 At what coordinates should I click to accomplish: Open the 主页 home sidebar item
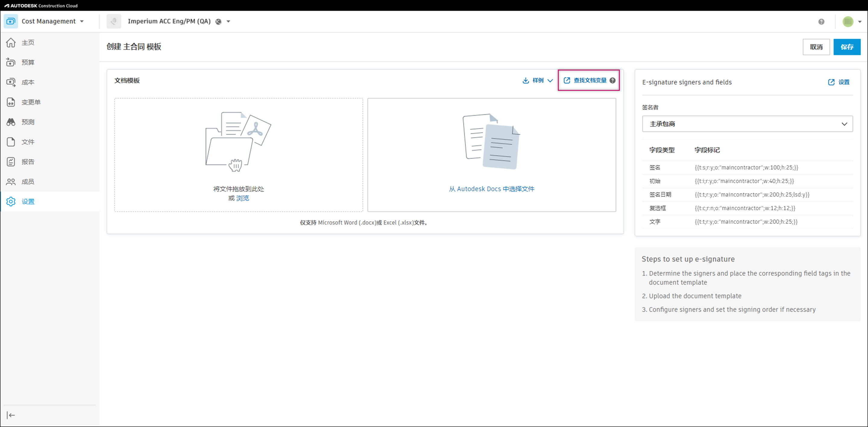(28, 43)
